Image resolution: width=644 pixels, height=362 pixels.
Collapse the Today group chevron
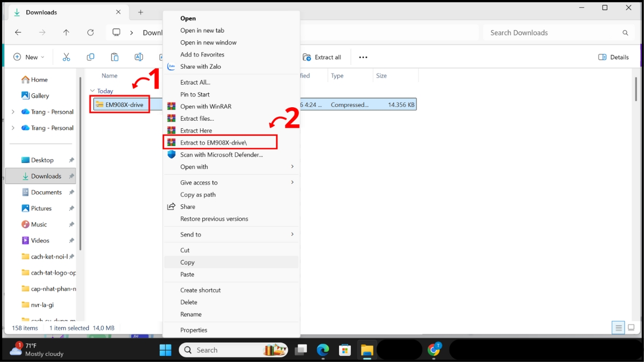[x=92, y=91]
